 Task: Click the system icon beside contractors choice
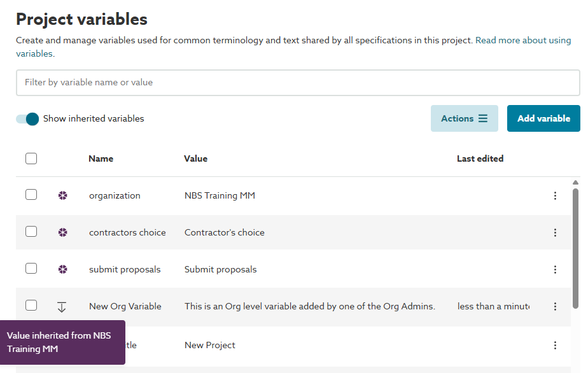[x=62, y=232]
